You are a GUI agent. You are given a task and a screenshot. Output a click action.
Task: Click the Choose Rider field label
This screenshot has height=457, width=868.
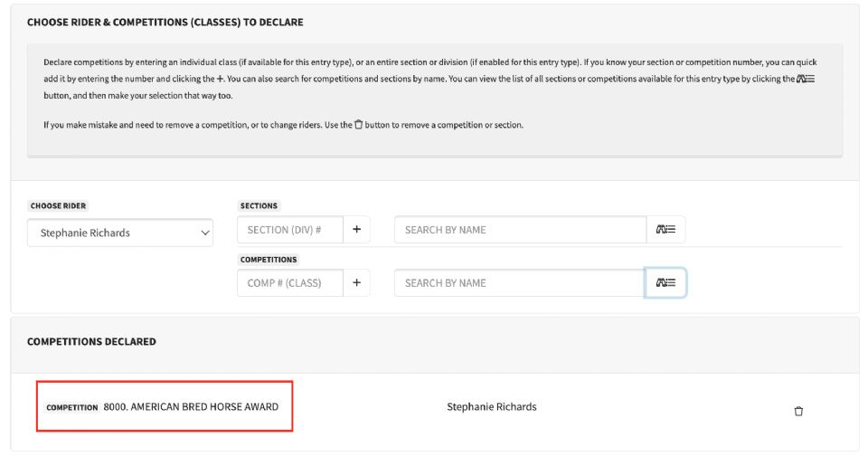[x=59, y=206]
